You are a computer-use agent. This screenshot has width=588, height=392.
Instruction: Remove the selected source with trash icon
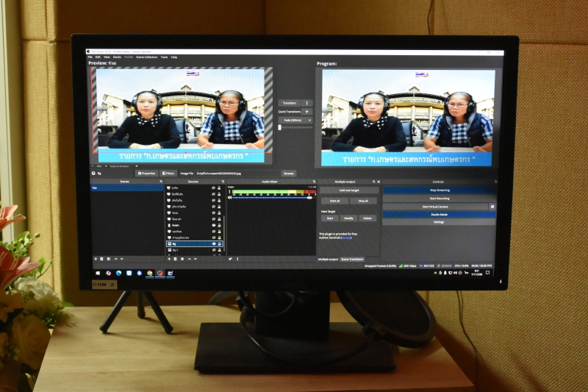(x=176, y=259)
